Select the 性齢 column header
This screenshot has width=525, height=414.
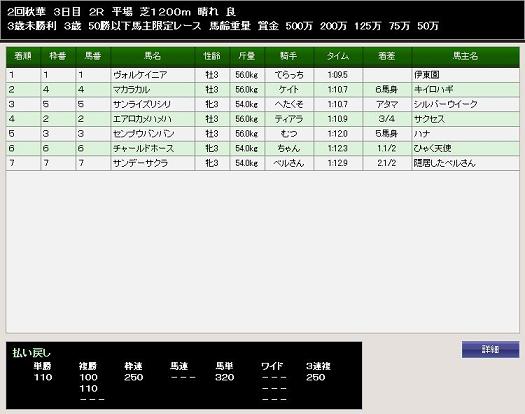(212, 57)
